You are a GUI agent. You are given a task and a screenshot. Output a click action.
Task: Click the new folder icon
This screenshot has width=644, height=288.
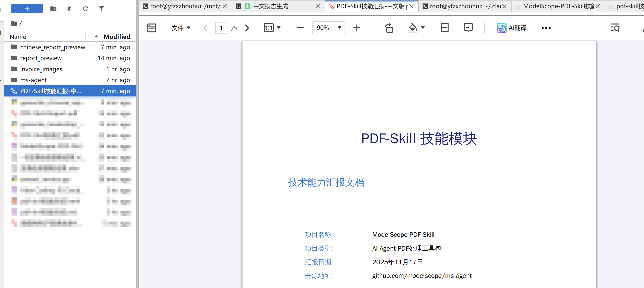click(53, 9)
